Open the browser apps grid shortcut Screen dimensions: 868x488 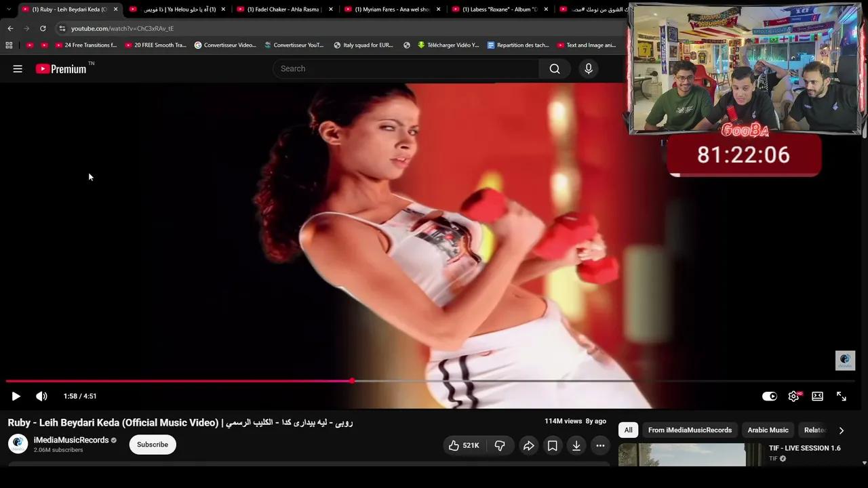[x=9, y=45]
